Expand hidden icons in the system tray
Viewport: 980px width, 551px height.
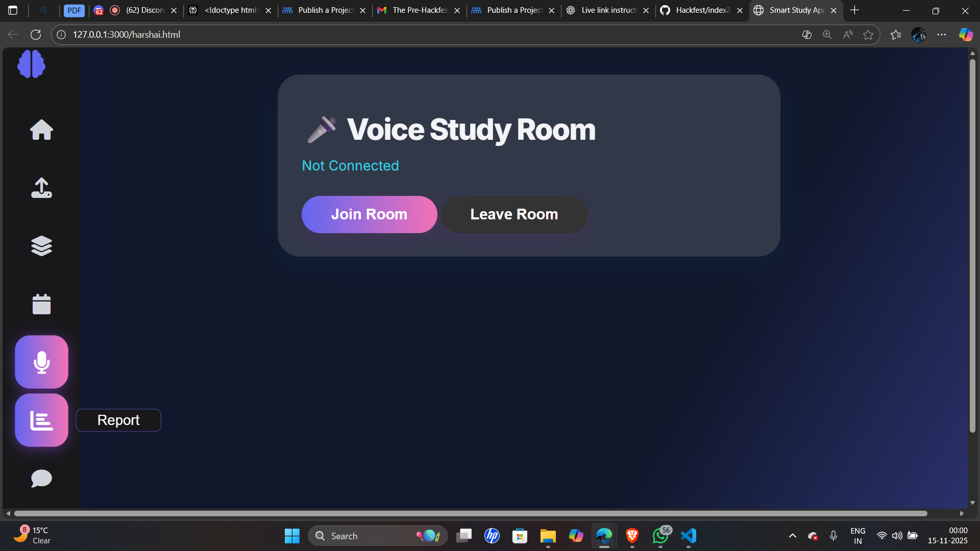coord(792,536)
